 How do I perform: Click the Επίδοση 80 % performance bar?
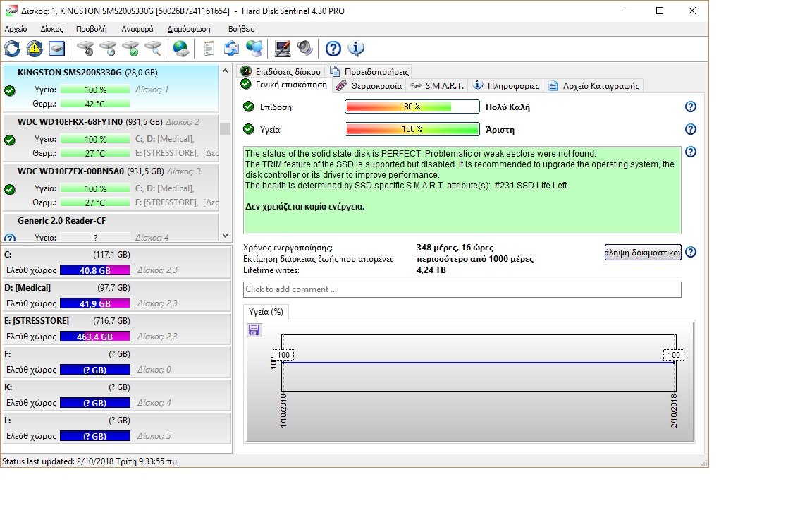coord(412,107)
